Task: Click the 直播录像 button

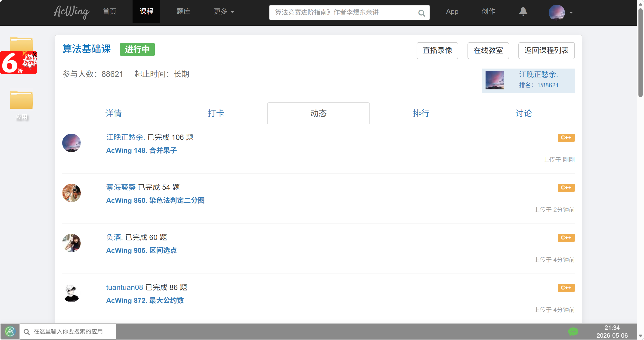Action: tap(437, 50)
